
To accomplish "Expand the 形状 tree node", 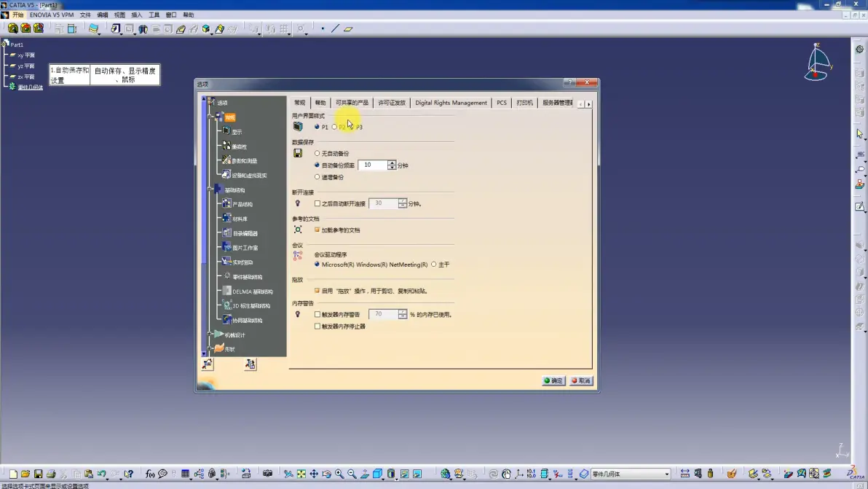I will click(210, 349).
